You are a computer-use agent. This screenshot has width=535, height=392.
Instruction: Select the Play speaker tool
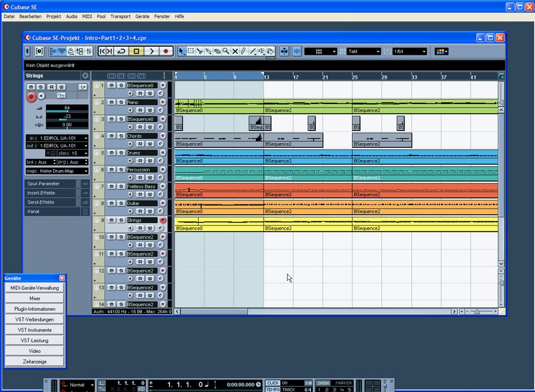pyautogui.click(x=261, y=52)
